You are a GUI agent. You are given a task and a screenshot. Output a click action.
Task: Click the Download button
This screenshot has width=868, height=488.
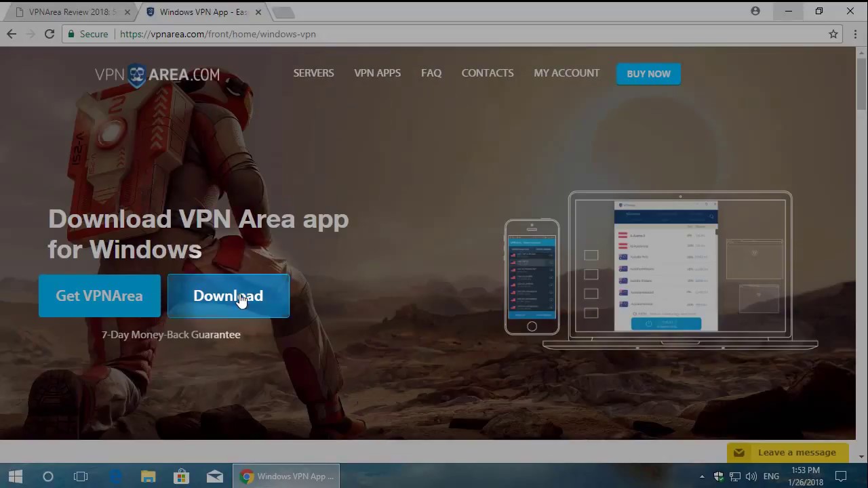(x=229, y=296)
